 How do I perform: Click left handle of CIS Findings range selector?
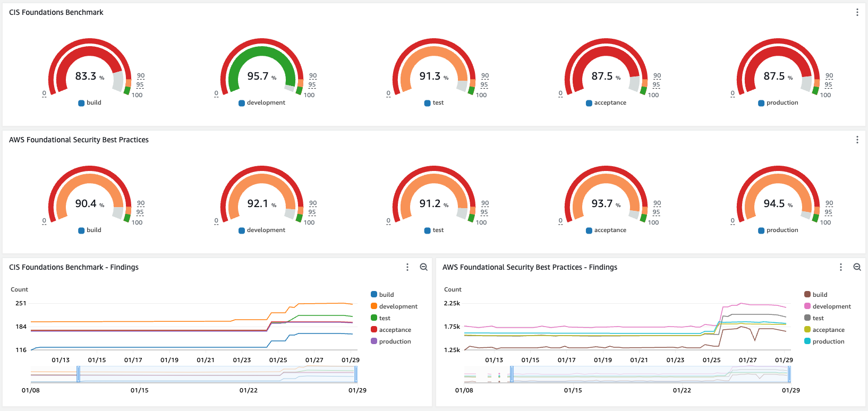pos(78,374)
